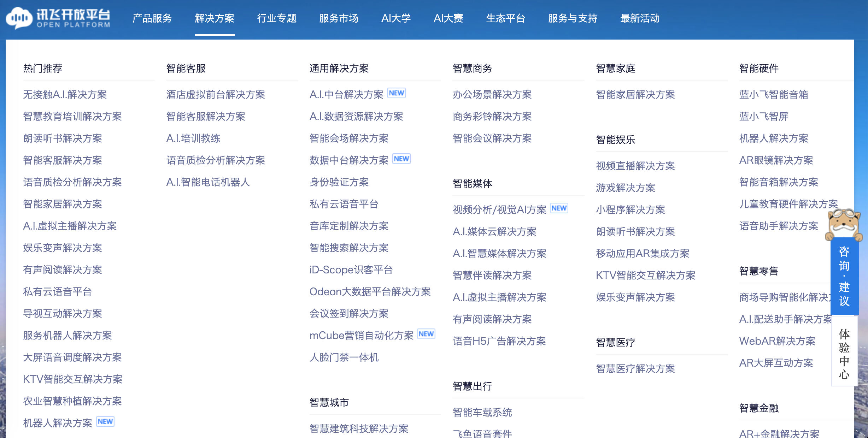868x438 pixels.
Task: Open 会议签到解决方案 link
Action: pos(349,314)
